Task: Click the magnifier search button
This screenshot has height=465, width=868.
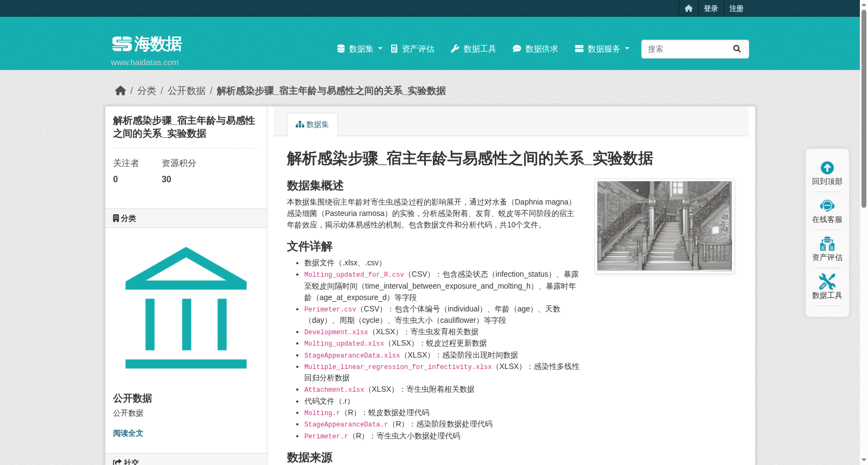Action: (737, 49)
